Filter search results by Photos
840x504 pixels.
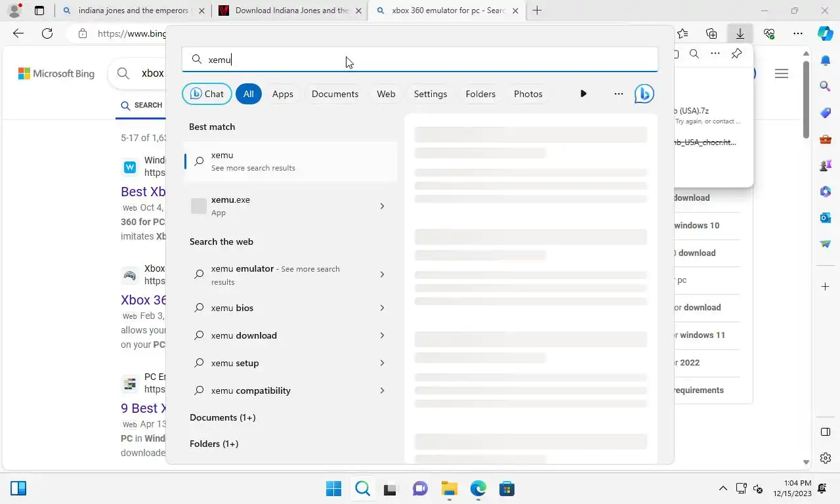click(x=528, y=94)
